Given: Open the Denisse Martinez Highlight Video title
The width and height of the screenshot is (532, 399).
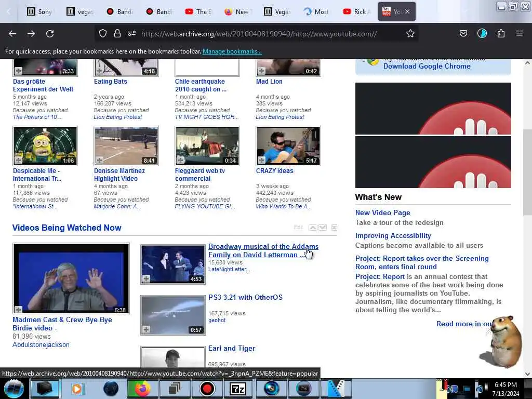Looking at the screenshot, I should pyautogui.click(x=119, y=175).
